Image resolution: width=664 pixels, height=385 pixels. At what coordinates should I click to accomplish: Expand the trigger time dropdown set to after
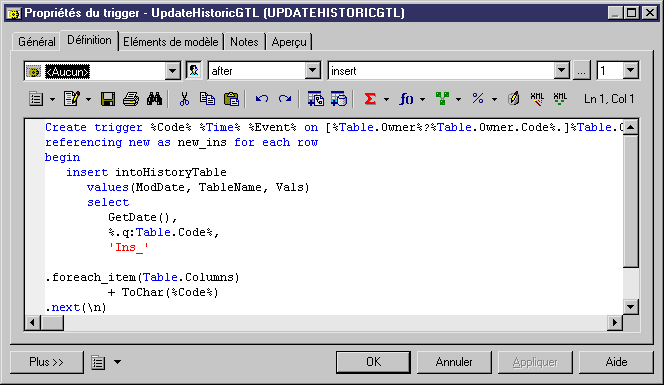[x=313, y=70]
